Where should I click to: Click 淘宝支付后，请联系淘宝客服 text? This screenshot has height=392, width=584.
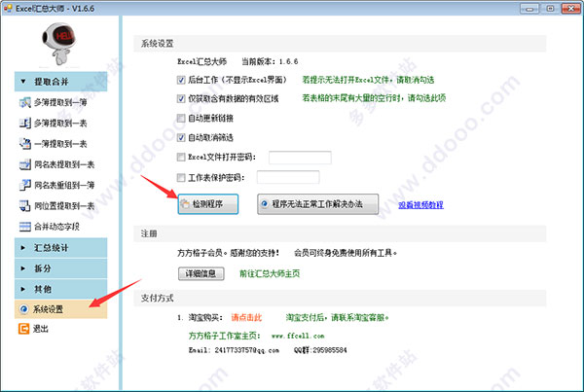[x=337, y=317]
